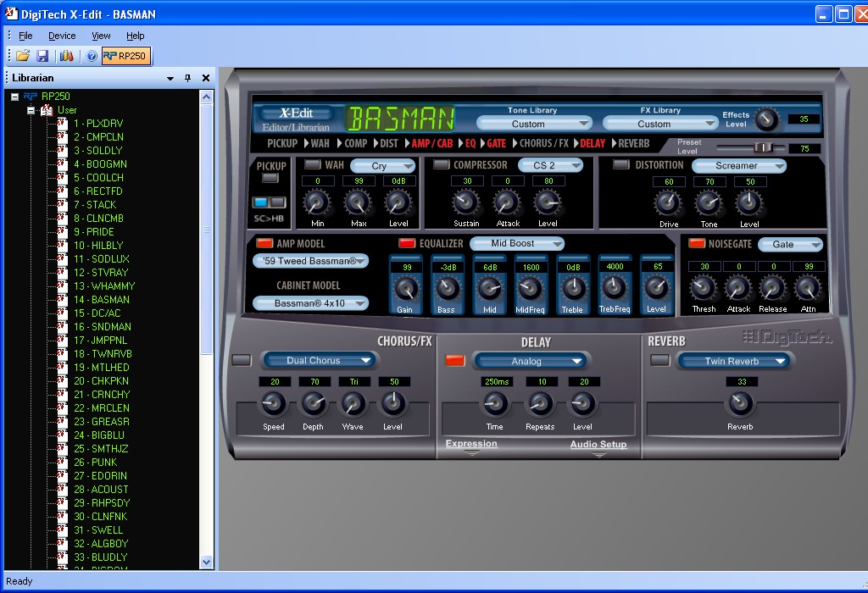Open the Help menu

click(135, 36)
